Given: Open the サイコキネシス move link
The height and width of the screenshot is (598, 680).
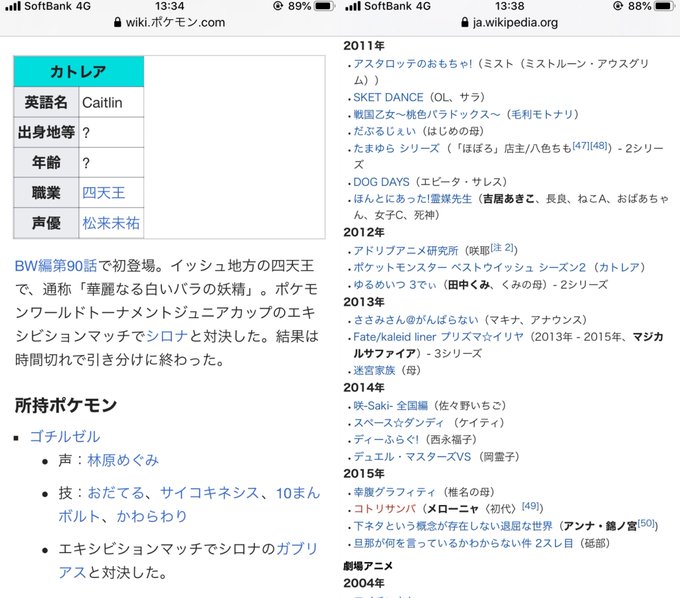Looking at the screenshot, I should (209, 493).
